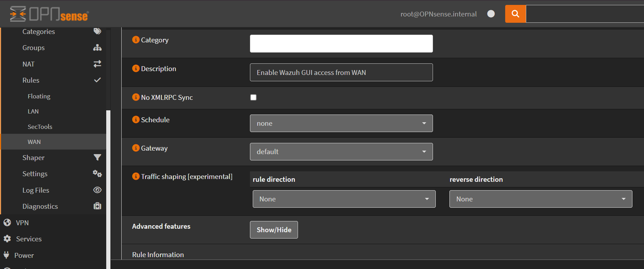Viewport: 644px width, 269px height.
Task: Click the orange search magnifier icon
Action: pos(515,14)
